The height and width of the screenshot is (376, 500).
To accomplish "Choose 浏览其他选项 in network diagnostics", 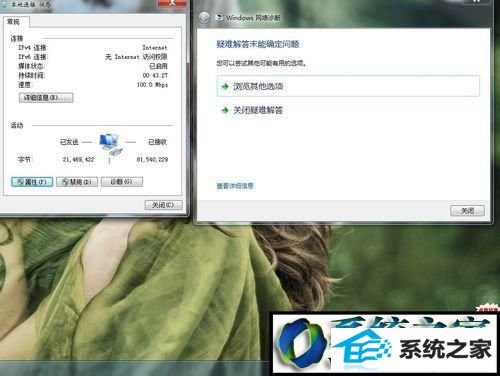I will [x=348, y=86].
